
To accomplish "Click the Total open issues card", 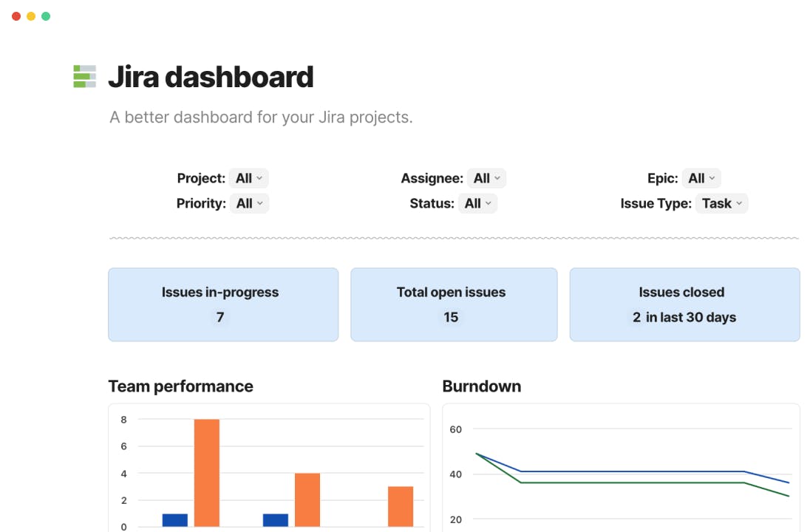I will (x=454, y=304).
